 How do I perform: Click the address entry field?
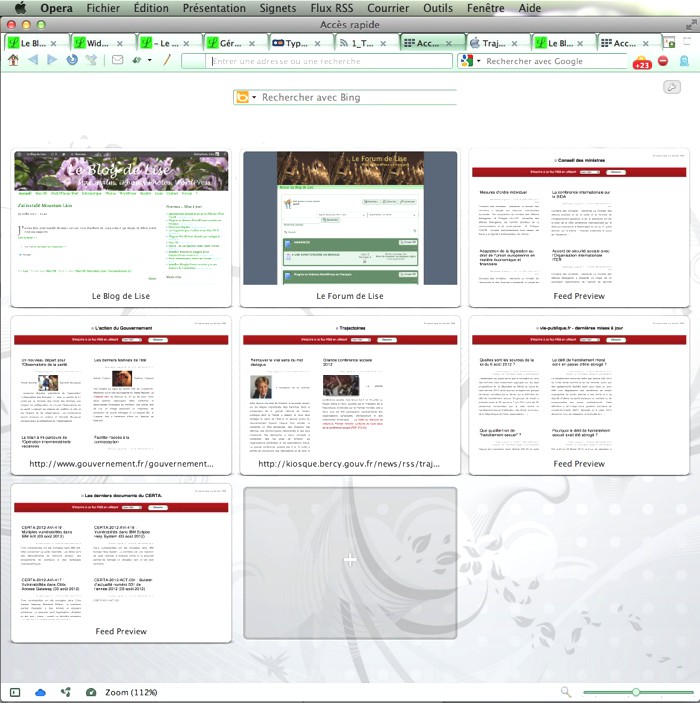pyautogui.click(x=330, y=61)
